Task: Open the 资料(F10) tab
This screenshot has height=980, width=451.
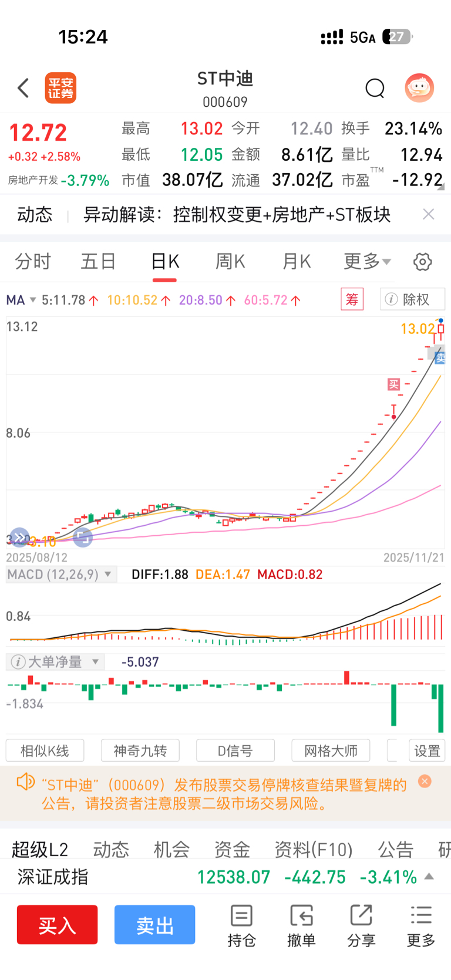Action: [x=314, y=849]
